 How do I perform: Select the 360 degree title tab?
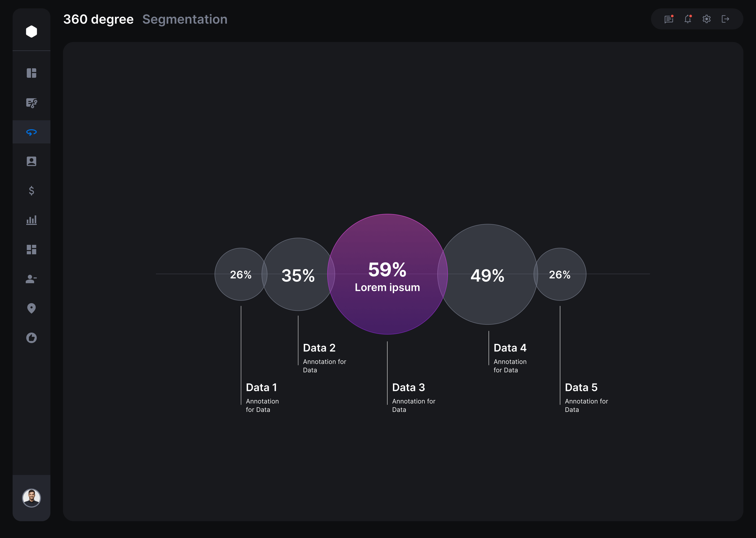tap(98, 19)
